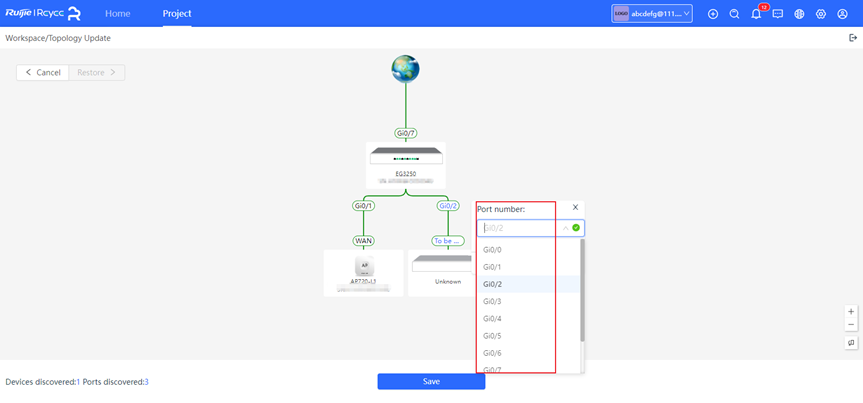Click the blue Save button
Viewport: 863px width, 403px height.
pyautogui.click(x=431, y=381)
